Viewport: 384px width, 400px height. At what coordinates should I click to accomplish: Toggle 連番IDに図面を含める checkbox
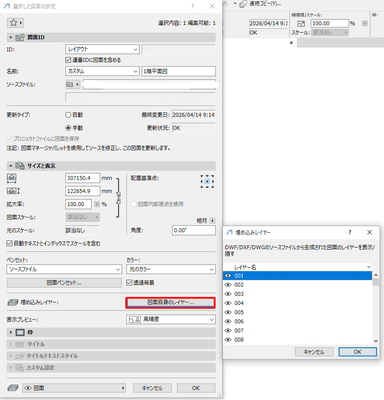68,60
